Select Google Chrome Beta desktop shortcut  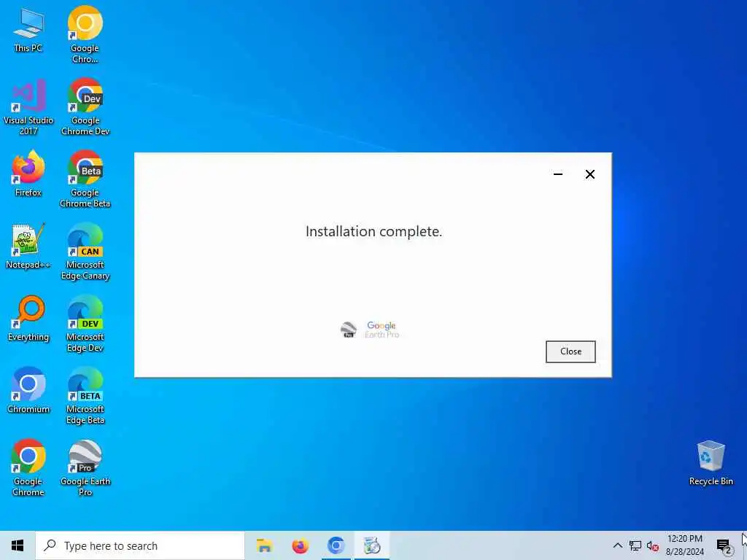85,179
